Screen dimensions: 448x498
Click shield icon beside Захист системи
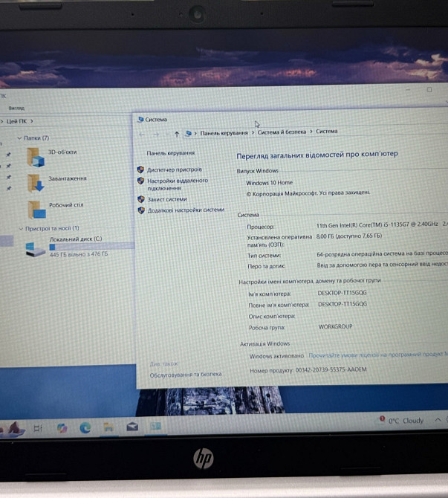tap(141, 199)
